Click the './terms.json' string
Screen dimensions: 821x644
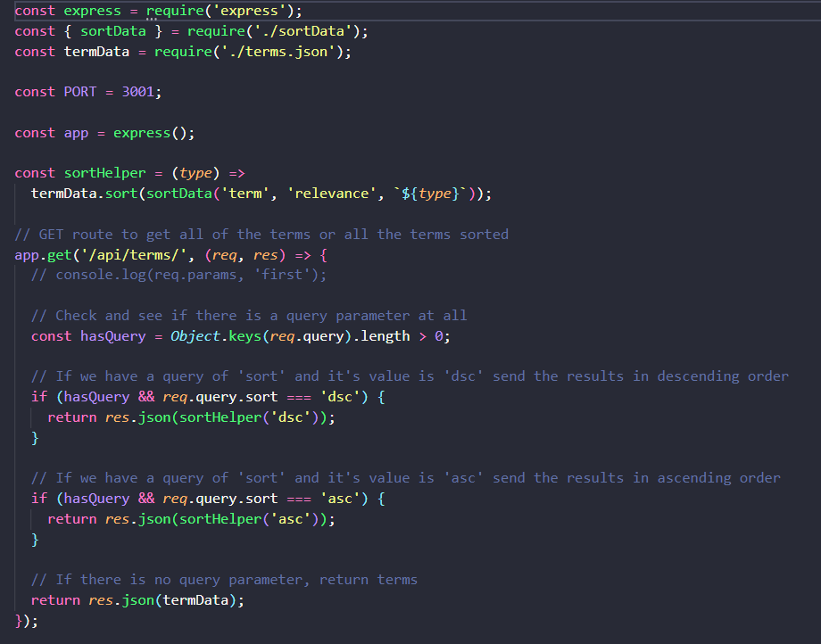[x=278, y=52]
